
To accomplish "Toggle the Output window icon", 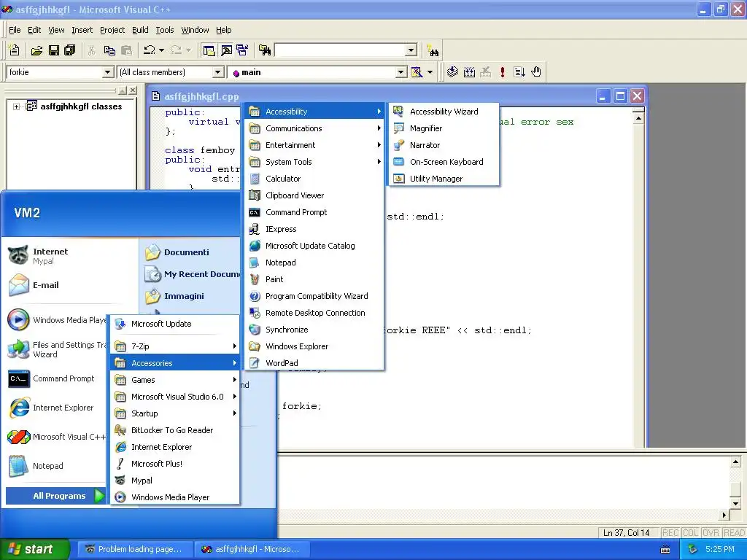I will pos(226,50).
